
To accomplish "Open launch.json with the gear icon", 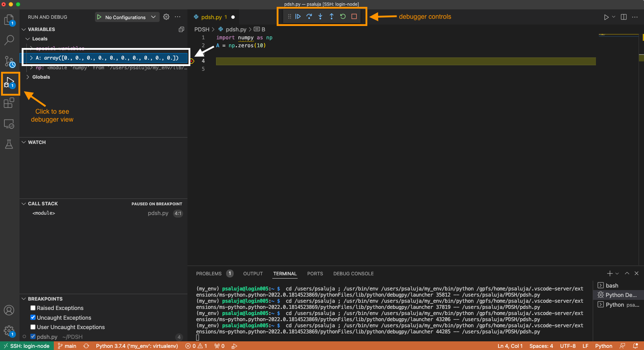I will (x=166, y=17).
